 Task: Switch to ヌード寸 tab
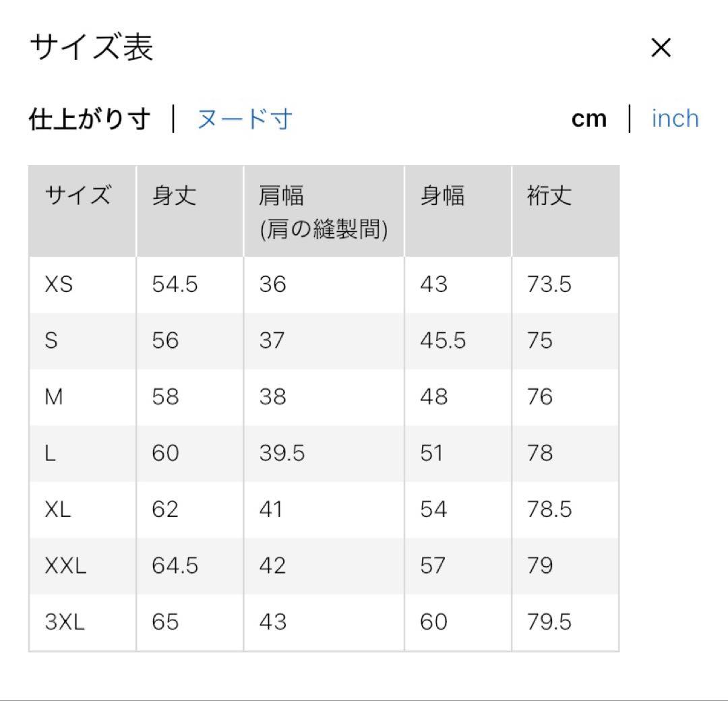[x=245, y=119]
